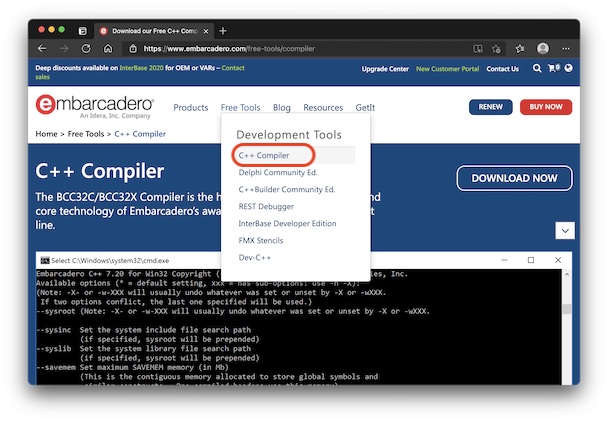Open the Resources navigation menu
Image resolution: width=608 pixels, height=422 pixels.
click(x=323, y=107)
